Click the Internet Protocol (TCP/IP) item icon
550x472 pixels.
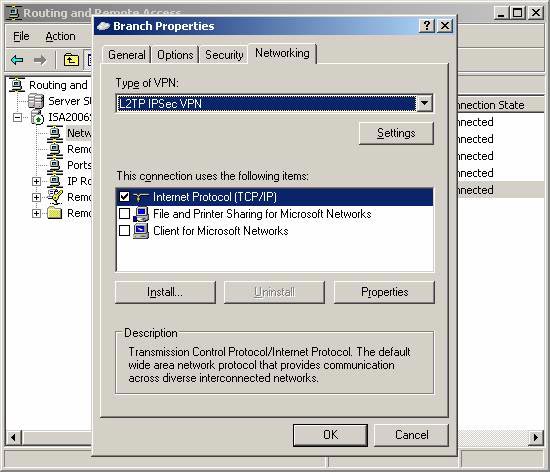click(x=141, y=197)
